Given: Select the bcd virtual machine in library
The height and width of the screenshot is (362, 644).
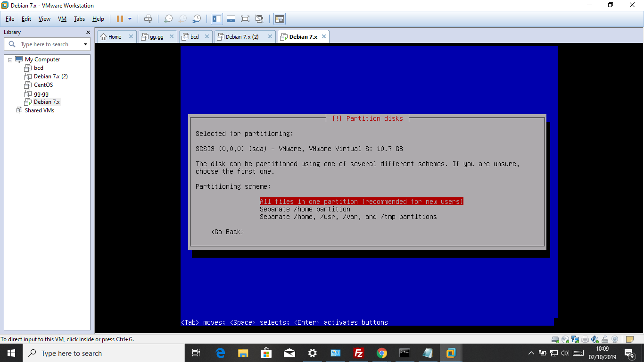Looking at the screenshot, I should tap(39, 68).
